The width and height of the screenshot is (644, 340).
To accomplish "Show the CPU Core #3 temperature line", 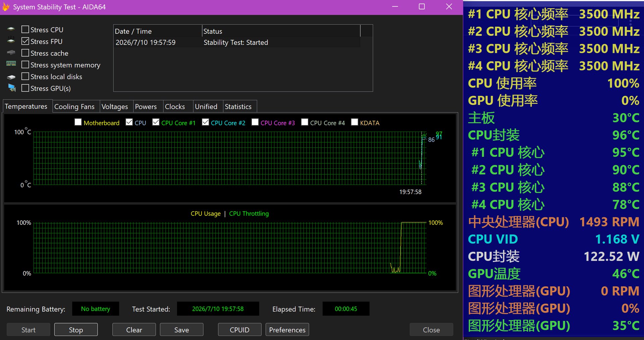I will (255, 122).
